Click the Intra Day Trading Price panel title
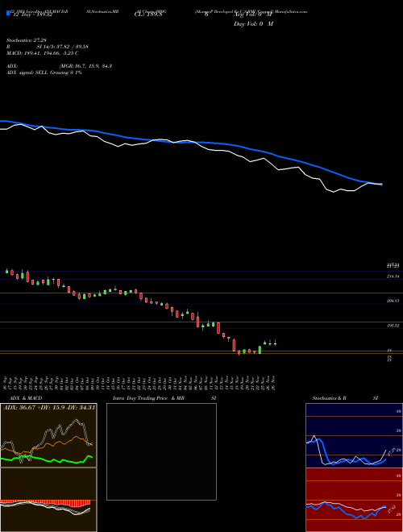The width and height of the screenshot is (403, 532). point(164,398)
